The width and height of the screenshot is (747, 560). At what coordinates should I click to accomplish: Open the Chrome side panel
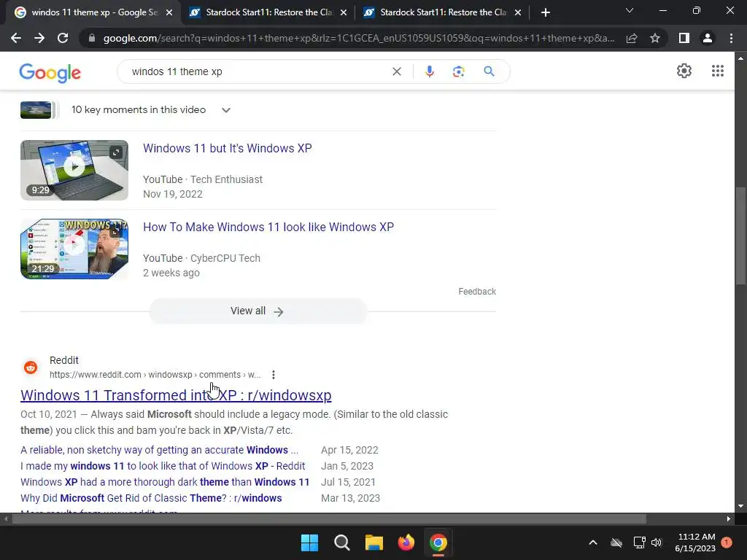(684, 38)
